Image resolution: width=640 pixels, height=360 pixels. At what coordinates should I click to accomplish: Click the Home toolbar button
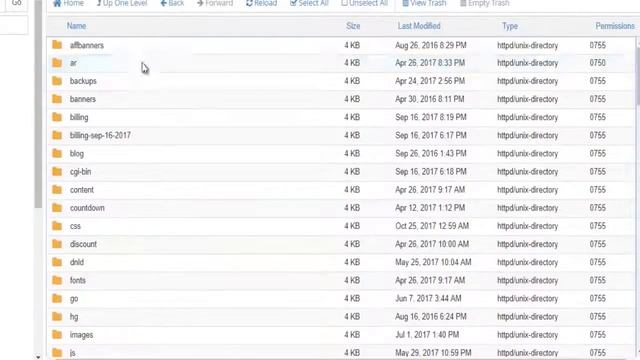(x=68, y=3)
